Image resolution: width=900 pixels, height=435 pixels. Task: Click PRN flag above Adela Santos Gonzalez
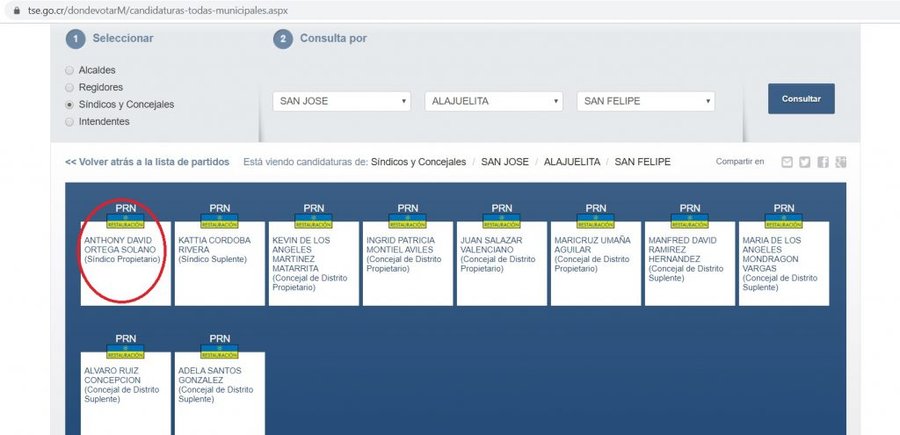point(220,351)
